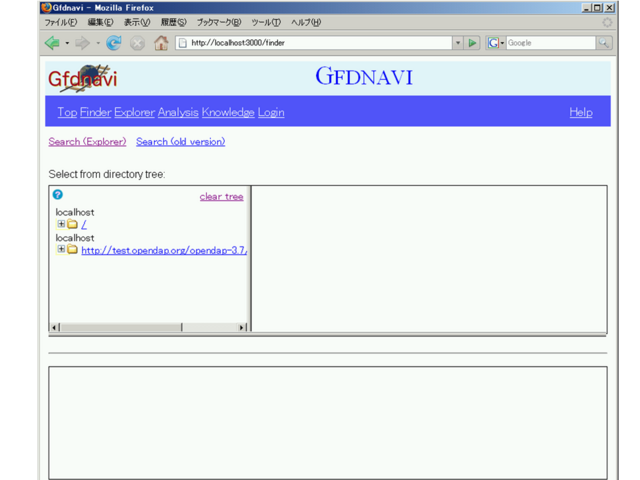Open the "Search (old version)" link
The height and width of the screenshot is (480, 640).
coord(180,141)
